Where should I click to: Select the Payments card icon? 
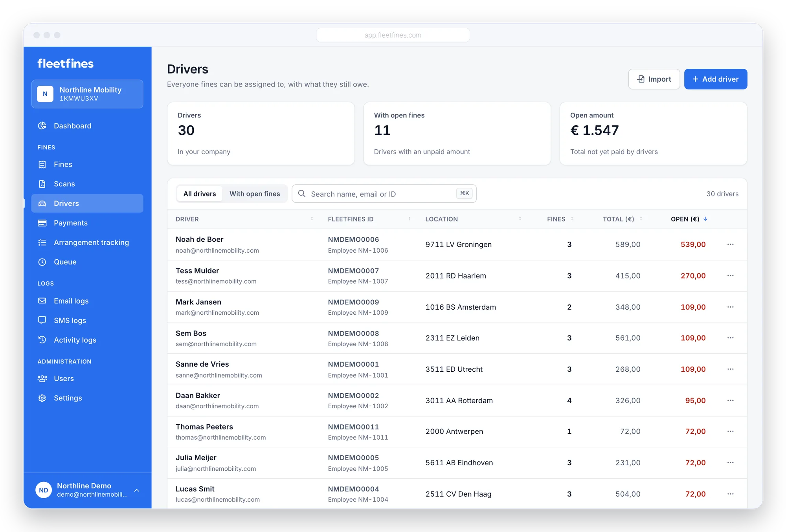pos(42,223)
